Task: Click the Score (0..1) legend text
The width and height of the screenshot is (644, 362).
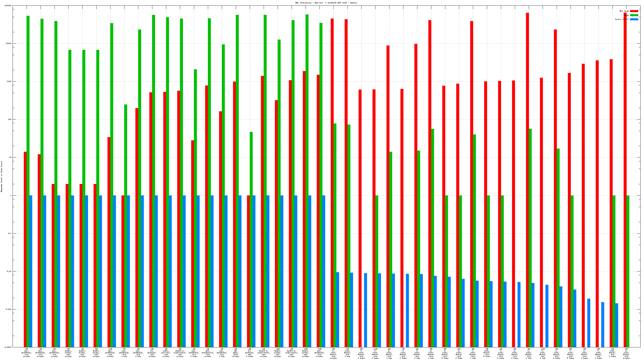Action: tap(622, 19)
